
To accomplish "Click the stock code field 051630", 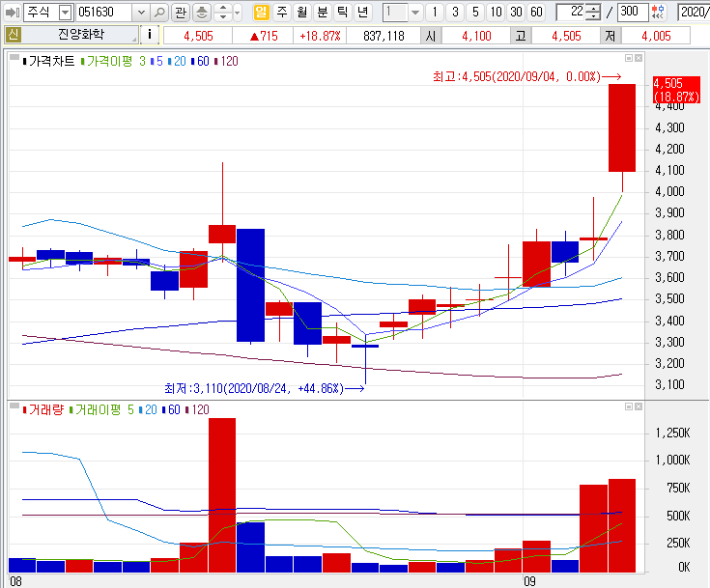I will [x=104, y=13].
